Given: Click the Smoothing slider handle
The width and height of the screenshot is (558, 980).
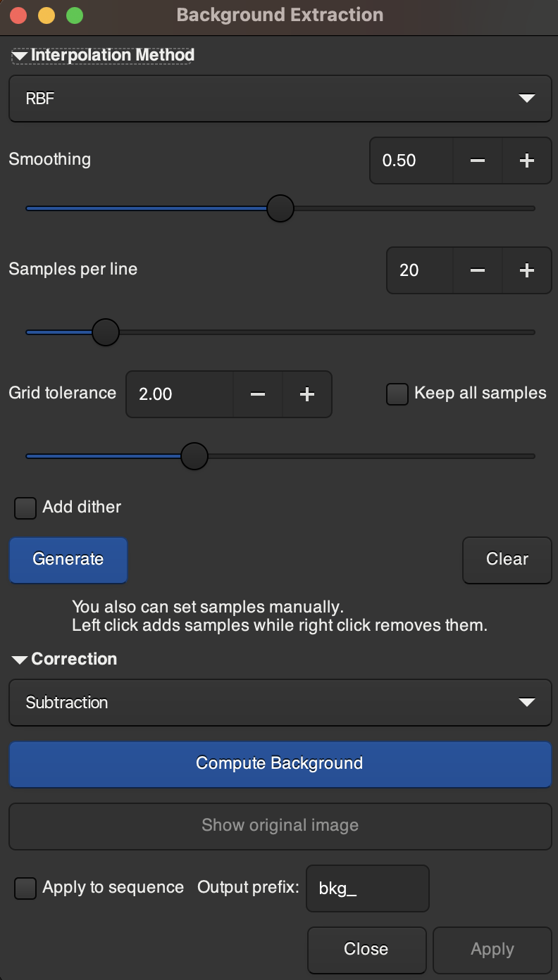Looking at the screenshot, I should coord(280,209).
